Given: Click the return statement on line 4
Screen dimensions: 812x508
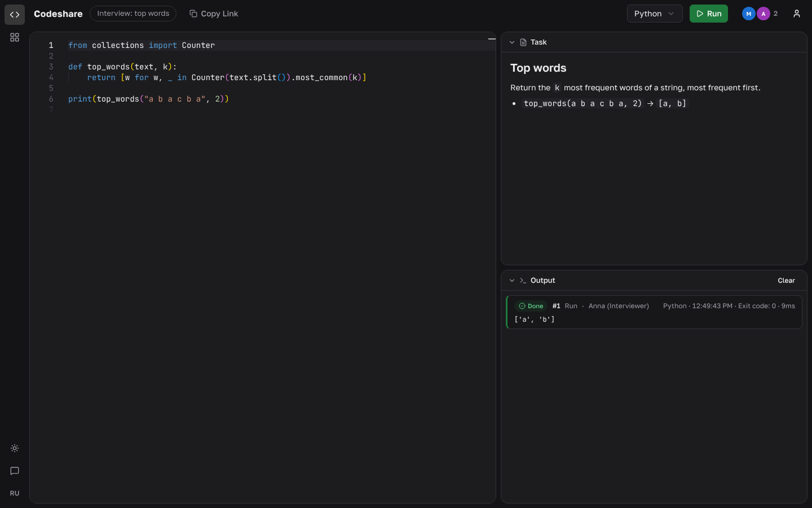Looking at the screenshot, I should click(227, 77).
